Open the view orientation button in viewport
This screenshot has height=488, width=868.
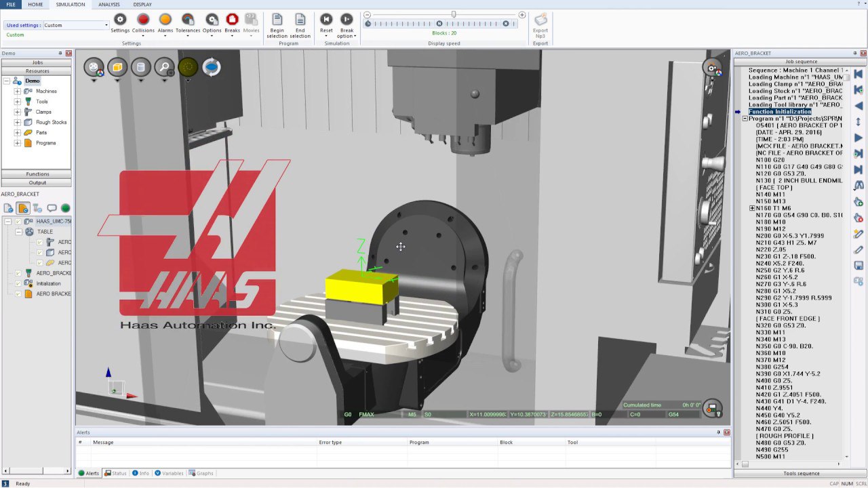[94, 67]
